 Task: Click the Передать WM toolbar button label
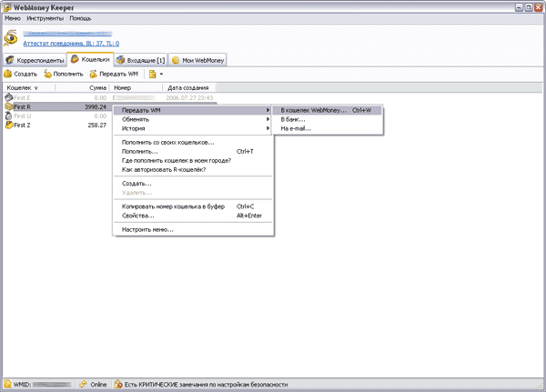pos(118,74)
